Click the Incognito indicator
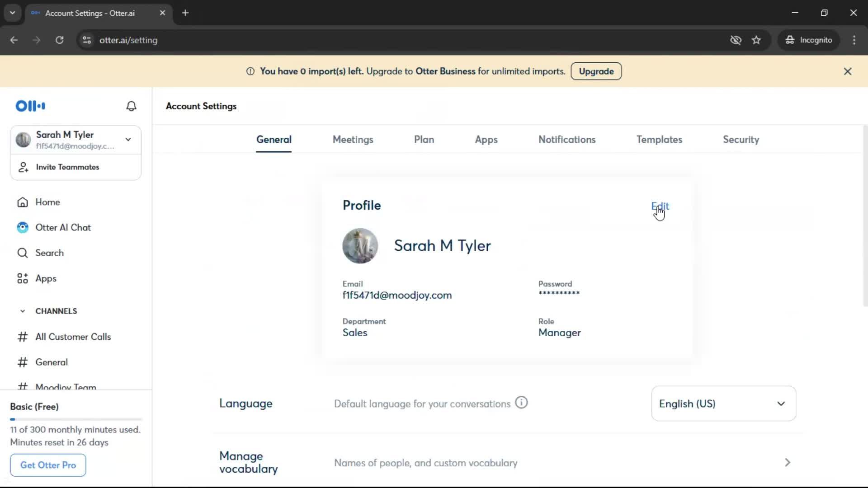The image size is (868, 488). [x=809, y=40]
